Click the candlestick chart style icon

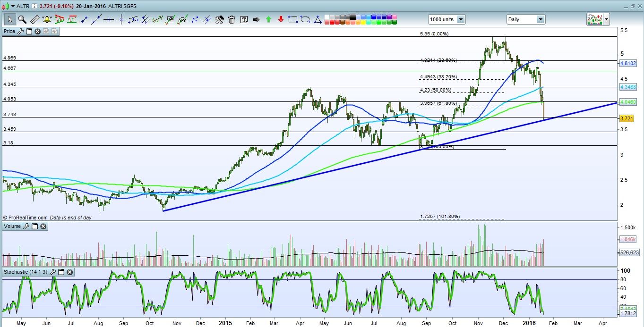pos(5,5)
